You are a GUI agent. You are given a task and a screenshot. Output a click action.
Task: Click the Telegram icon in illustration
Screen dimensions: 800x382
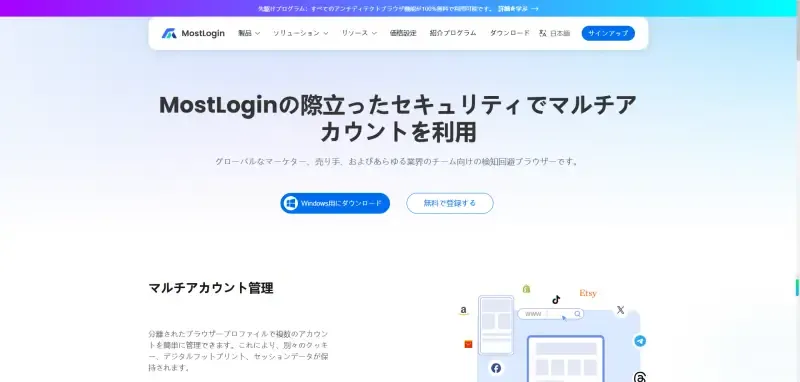coord(640,341)
